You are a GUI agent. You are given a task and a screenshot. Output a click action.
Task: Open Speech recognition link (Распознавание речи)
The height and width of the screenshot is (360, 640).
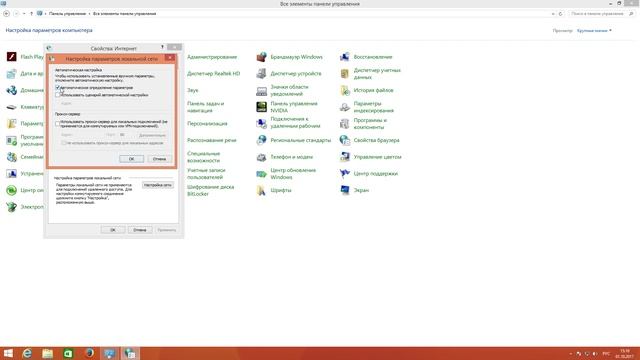212,140
